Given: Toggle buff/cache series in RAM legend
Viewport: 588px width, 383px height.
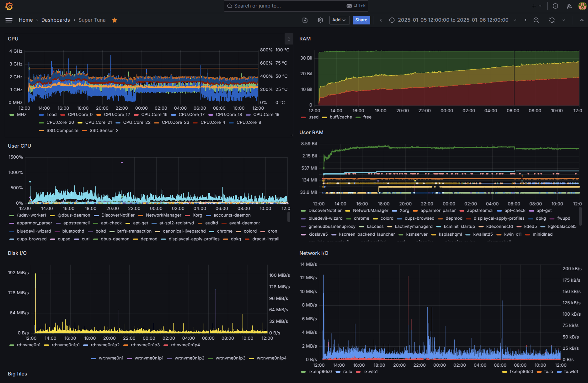Looking at the screenshot, I should [340, 117].
